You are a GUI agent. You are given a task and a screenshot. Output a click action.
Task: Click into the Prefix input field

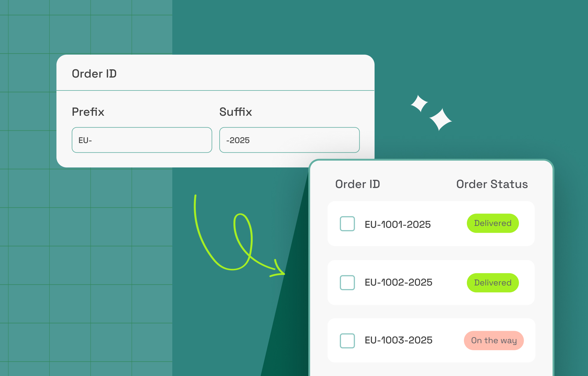click(142, 140)
